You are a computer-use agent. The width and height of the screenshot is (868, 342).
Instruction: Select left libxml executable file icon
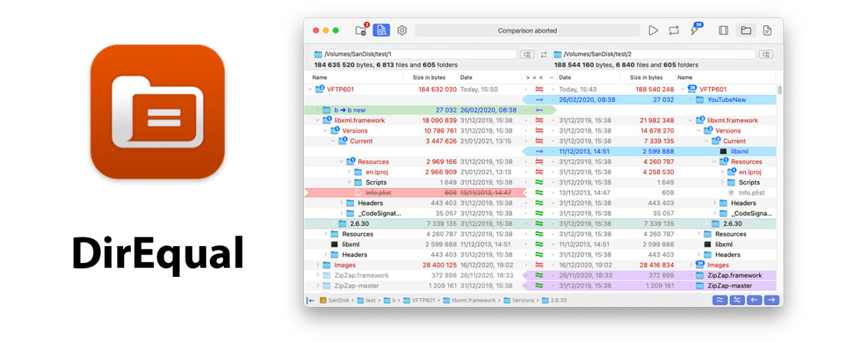[x=335, y=244]
